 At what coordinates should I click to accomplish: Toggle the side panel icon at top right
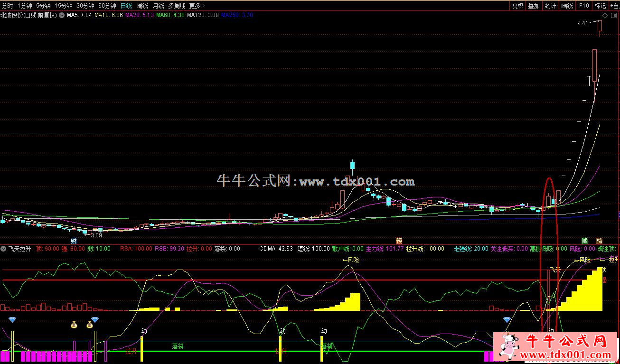click(x=613, y=15)
